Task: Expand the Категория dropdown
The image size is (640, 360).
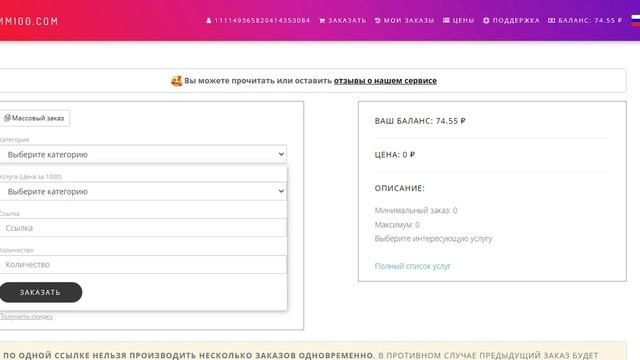Action: click(x=143, y=154)
